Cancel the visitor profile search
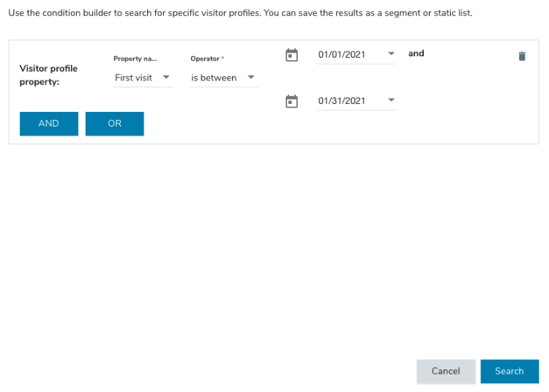 click(x=446, y=371)
